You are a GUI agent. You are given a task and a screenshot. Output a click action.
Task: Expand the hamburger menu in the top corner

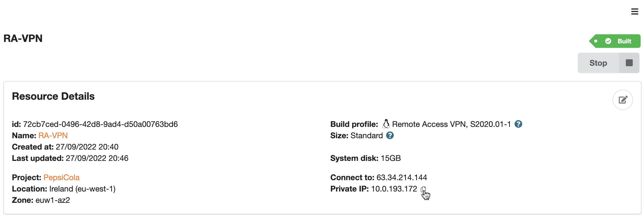tap(635, 12)
